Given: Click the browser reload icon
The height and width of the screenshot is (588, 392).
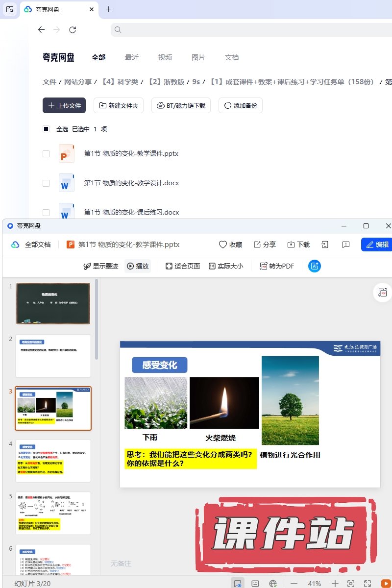Looking at the screenshot, I should (x=73, y=30).
